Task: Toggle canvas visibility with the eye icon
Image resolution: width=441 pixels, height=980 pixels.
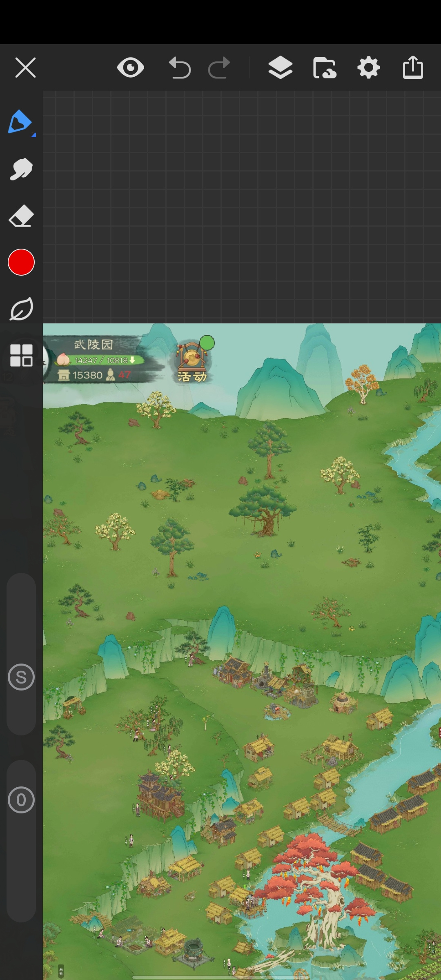Action: (131, 67)
